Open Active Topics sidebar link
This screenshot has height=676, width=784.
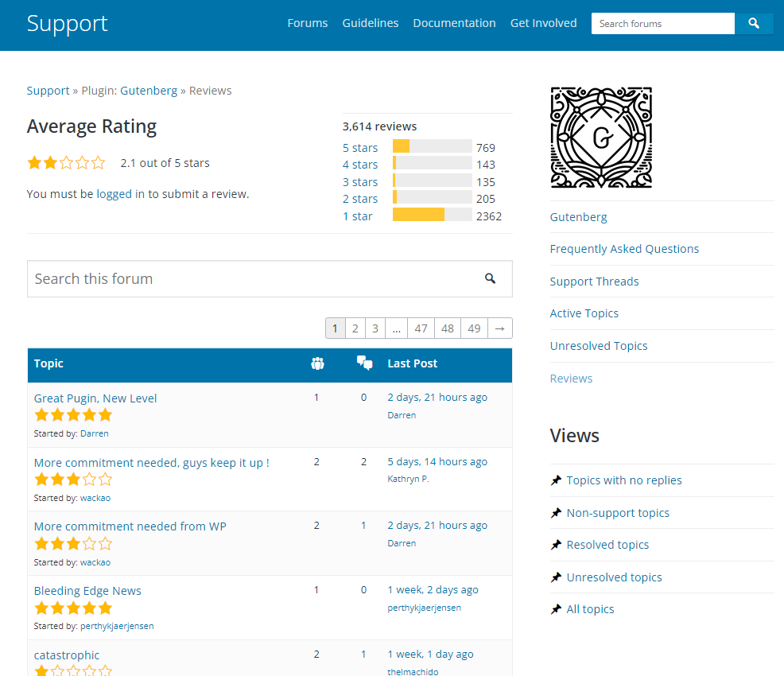[x=584, y=313]
